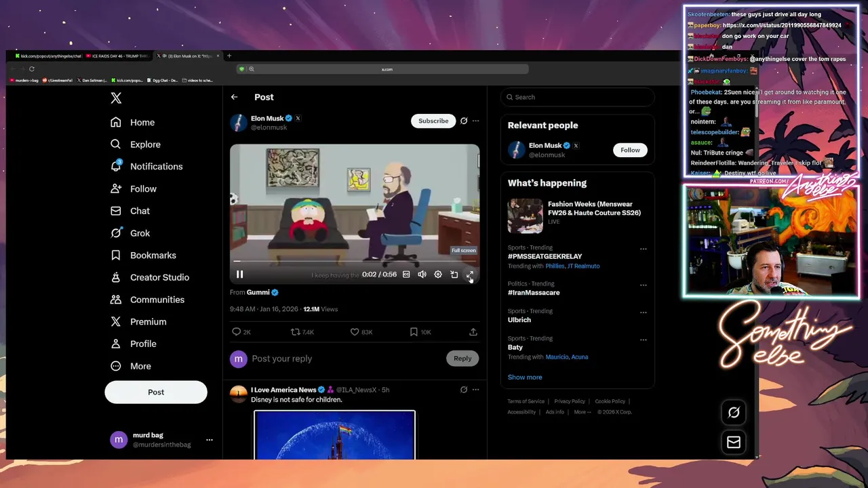
Task: Click the X search box
Action: 578,97
